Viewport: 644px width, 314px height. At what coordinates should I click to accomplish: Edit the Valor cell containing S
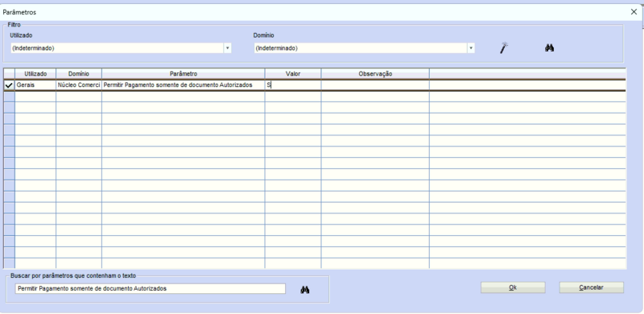tap(293, 85)
